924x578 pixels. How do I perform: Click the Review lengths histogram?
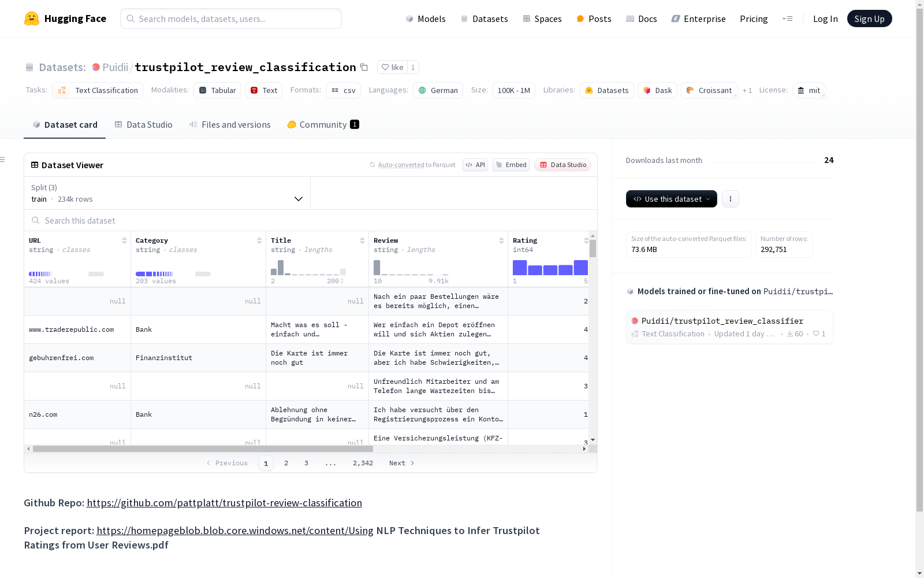[x=411, y=268]
